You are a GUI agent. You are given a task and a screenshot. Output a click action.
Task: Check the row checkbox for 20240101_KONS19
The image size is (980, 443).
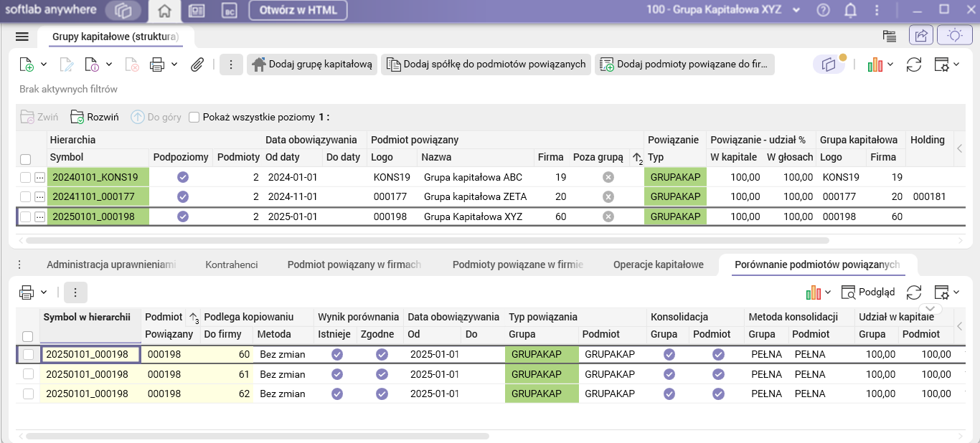pos(26,177)
